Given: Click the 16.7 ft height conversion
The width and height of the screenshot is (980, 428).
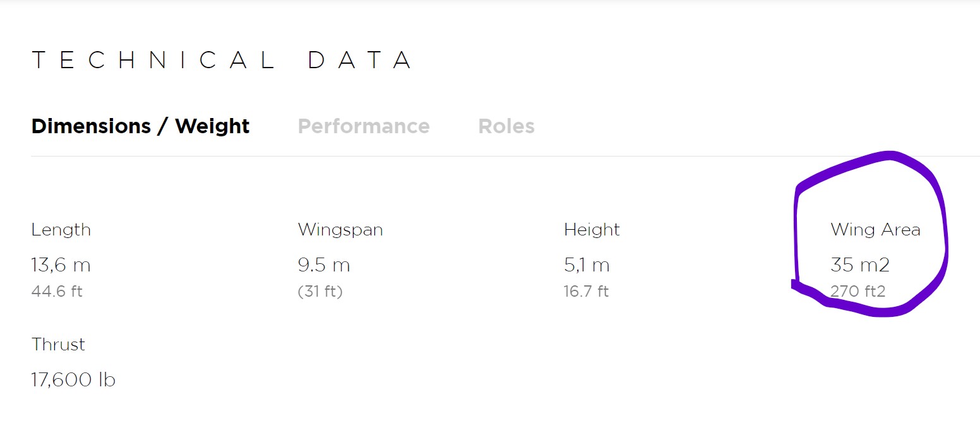Looking at the screenshot, I should pos(586,292).
